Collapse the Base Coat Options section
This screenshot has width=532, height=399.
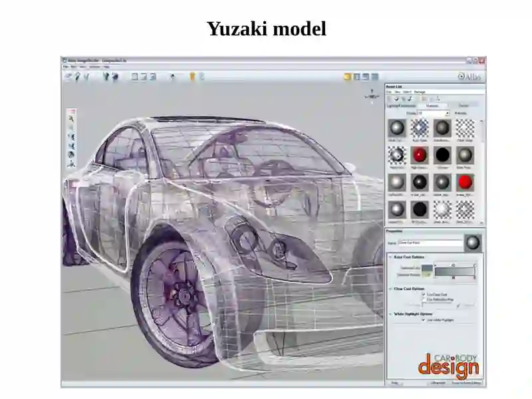point(390,257)
